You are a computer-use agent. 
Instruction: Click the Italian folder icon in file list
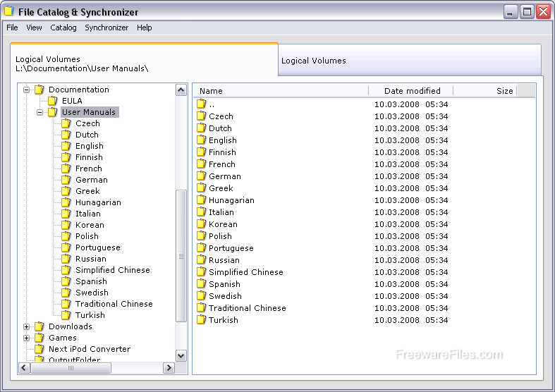pyautogui.click(x=201, y=212)
